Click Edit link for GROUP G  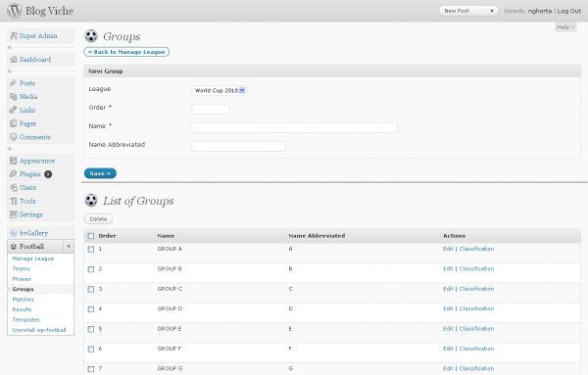point(448,368)
